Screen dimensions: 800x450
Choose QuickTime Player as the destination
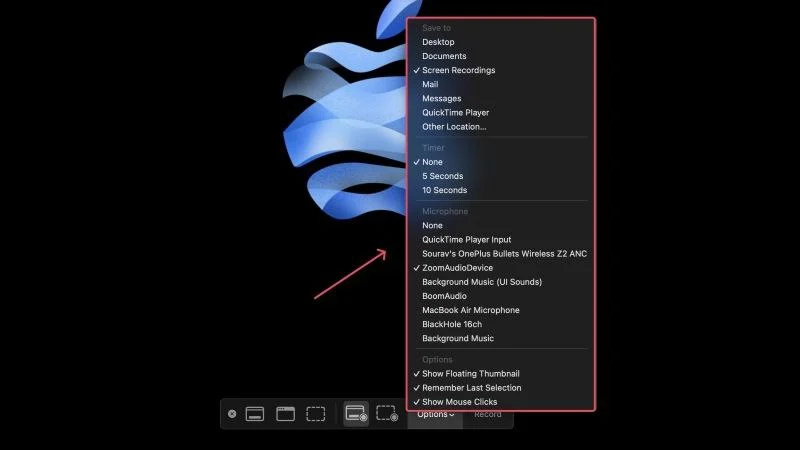pyautogui.click(x=456, y=113)
